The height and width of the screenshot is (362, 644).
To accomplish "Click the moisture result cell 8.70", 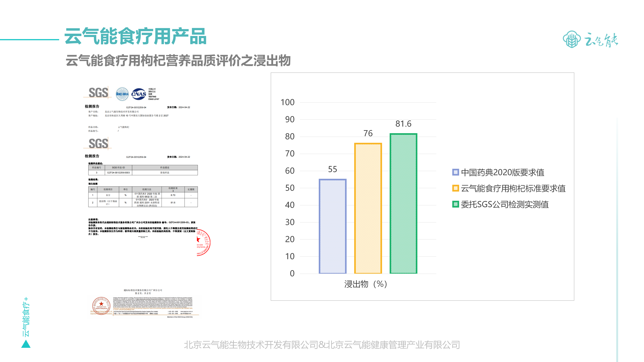I will pyautogui.click(x=173, y=195).
